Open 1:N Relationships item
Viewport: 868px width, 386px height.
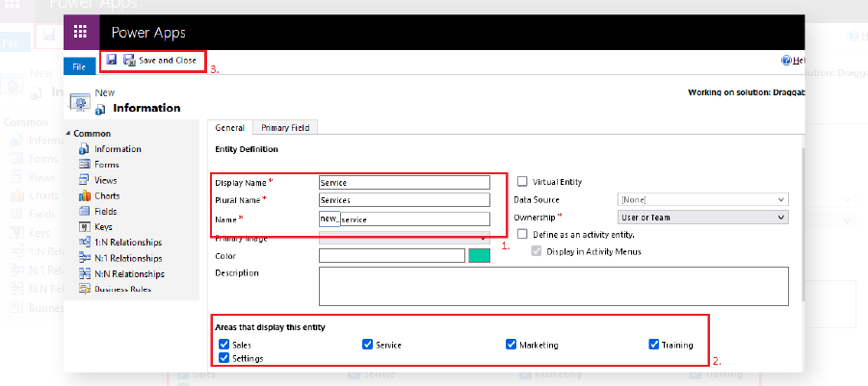tap(128, 243)
